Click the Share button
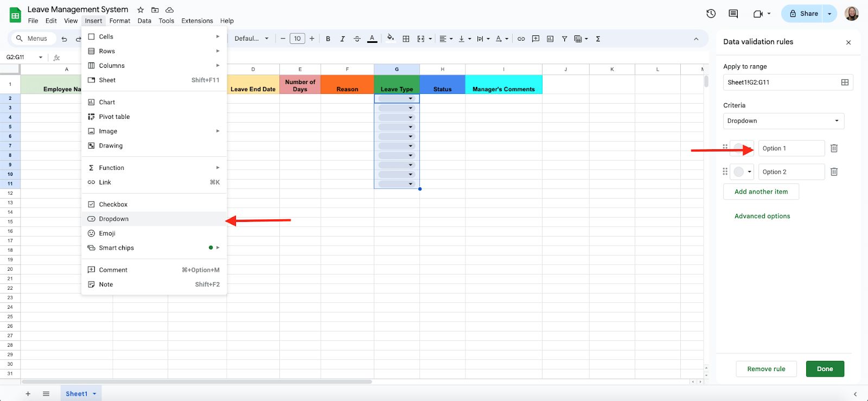This screenshot has width=868, height=401. 803,14
